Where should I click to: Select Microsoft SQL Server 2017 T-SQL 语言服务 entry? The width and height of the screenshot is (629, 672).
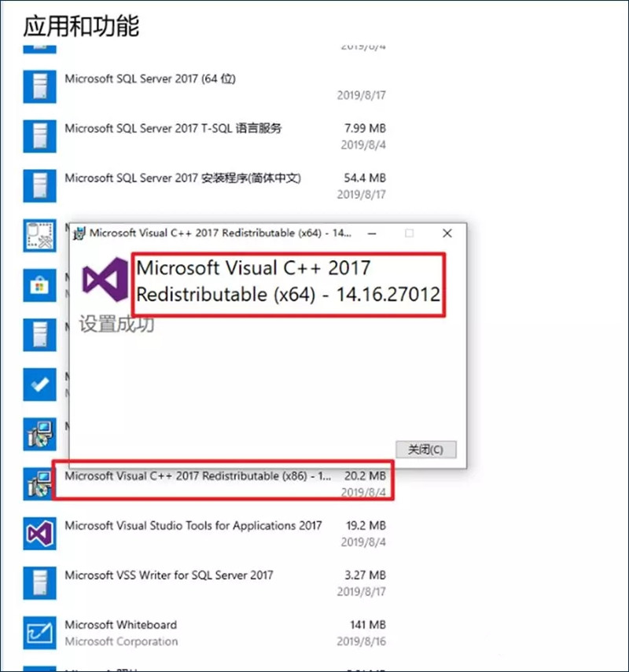(x=204, y=136)
